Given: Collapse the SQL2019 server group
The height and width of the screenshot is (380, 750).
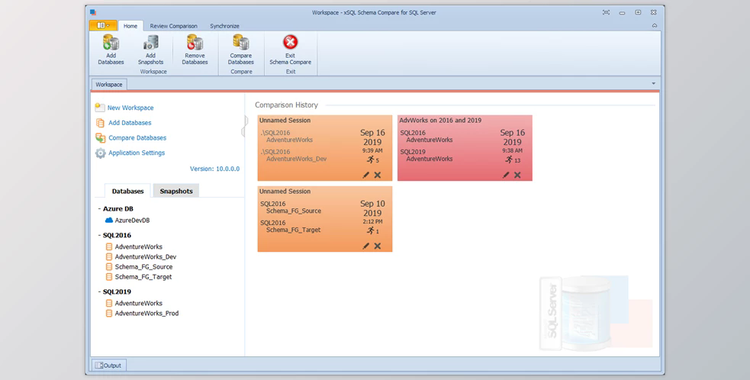Looking at the screenshot, I should [99, 292].
